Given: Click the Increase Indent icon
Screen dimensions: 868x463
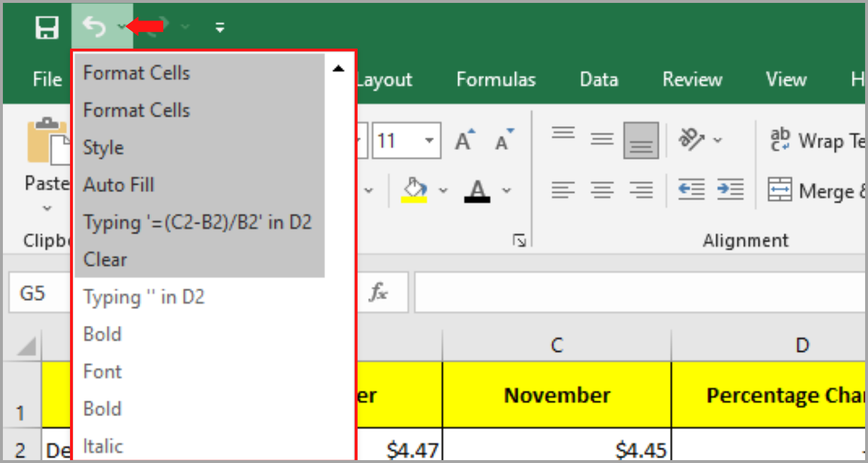Looking at the screenshot, I should click(x=730, y=189).
